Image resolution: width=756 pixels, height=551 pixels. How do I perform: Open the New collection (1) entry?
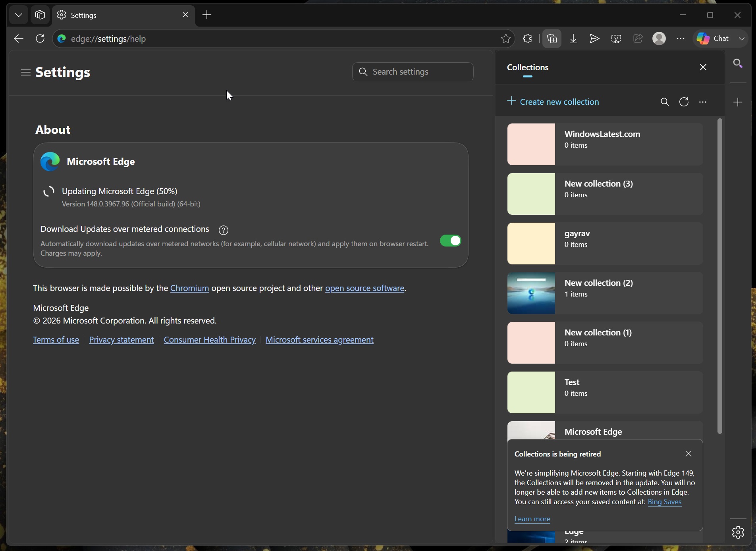(x=605, y=343)
